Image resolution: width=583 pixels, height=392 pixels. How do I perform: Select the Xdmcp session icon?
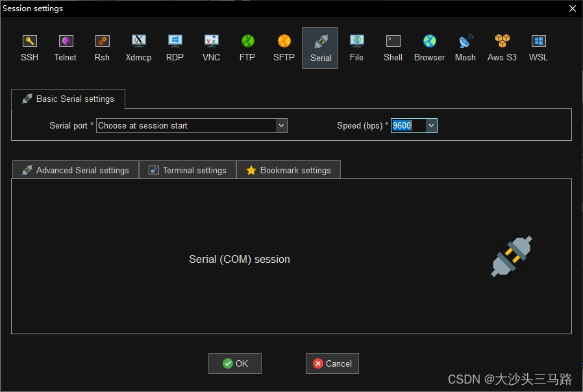click(138, 48)
